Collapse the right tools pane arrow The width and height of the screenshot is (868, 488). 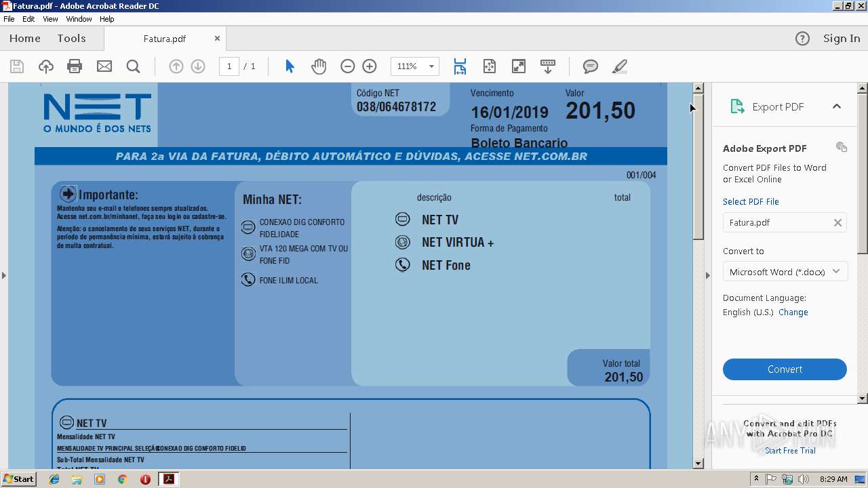pyautogui.click(x=707, y=275)
